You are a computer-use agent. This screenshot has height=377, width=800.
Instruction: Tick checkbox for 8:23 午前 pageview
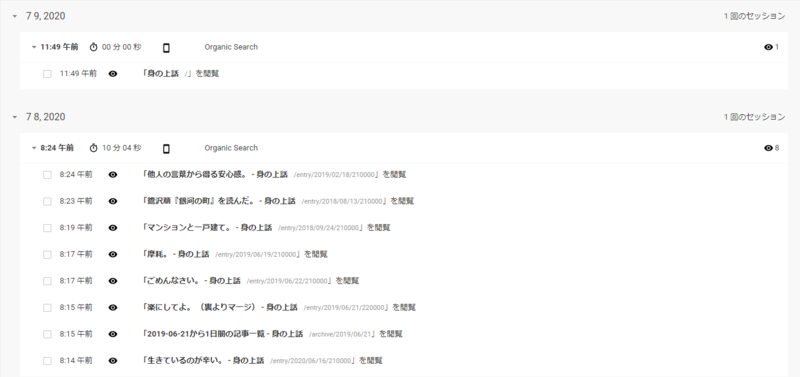tap(47, 202)
